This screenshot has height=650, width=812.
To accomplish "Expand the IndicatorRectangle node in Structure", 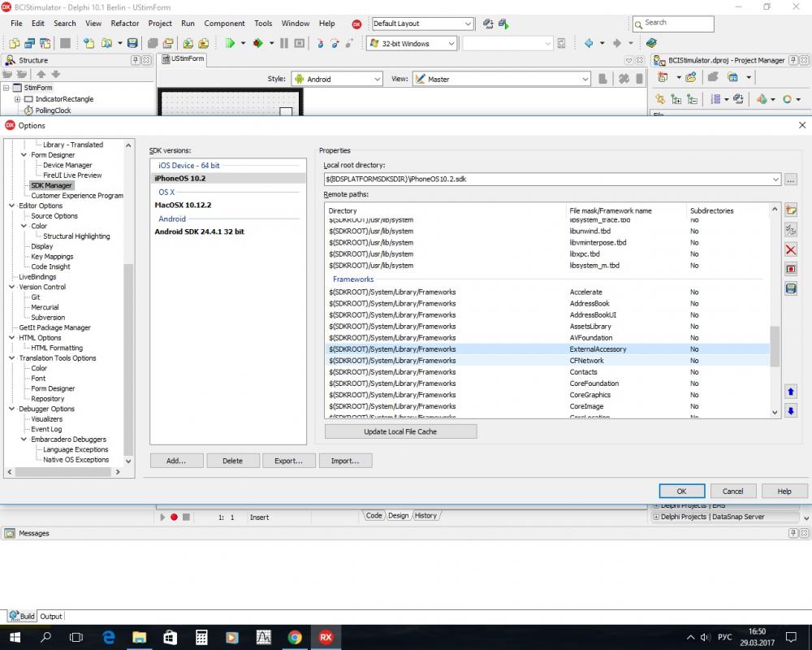I will (x=17, y=99).
